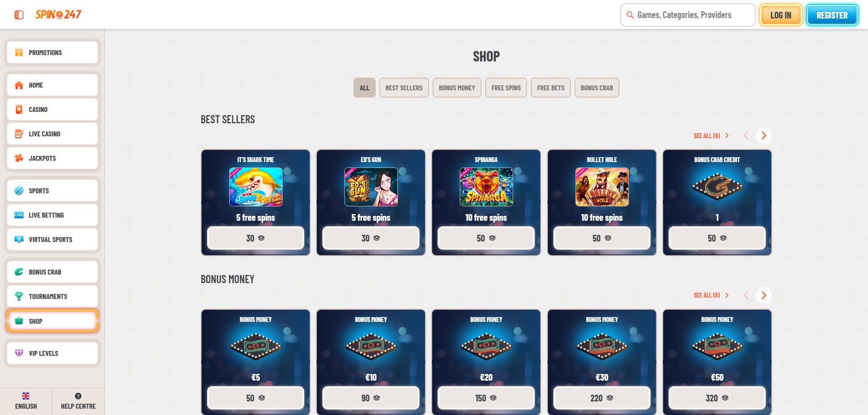Open the Jackpots clover icon
The height and width of the screenshot is (415, 868).
click(x=19, y=158)
